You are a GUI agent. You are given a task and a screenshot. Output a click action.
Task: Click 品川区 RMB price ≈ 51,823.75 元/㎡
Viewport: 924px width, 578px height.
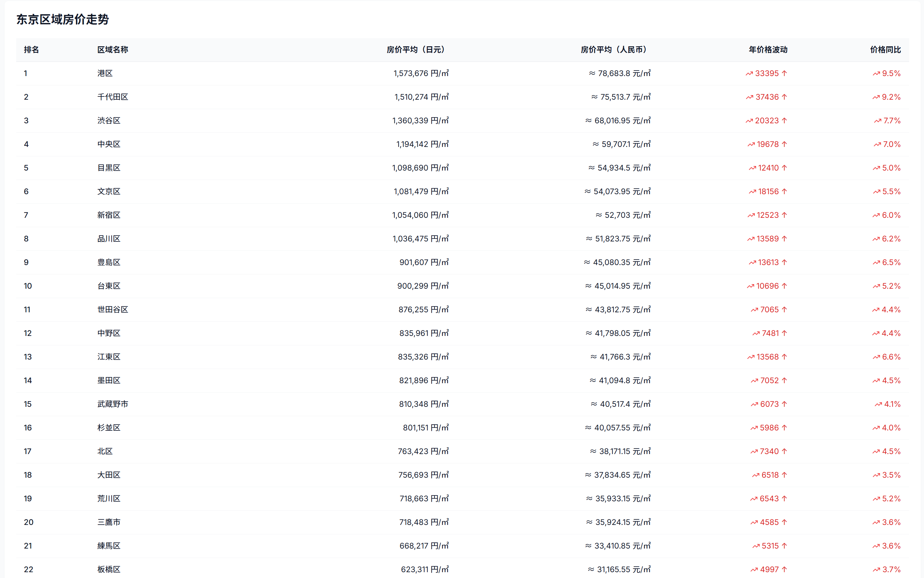coord(618,239)
